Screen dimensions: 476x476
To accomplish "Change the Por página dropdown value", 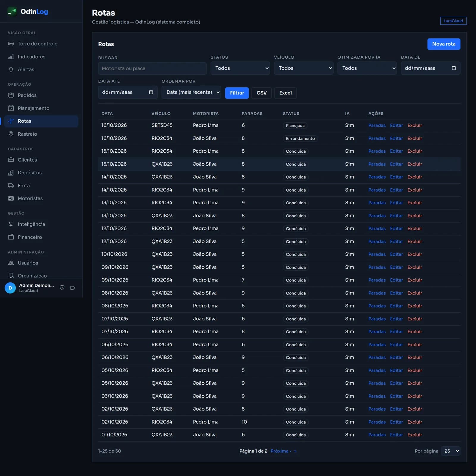I will coord(451,451).
